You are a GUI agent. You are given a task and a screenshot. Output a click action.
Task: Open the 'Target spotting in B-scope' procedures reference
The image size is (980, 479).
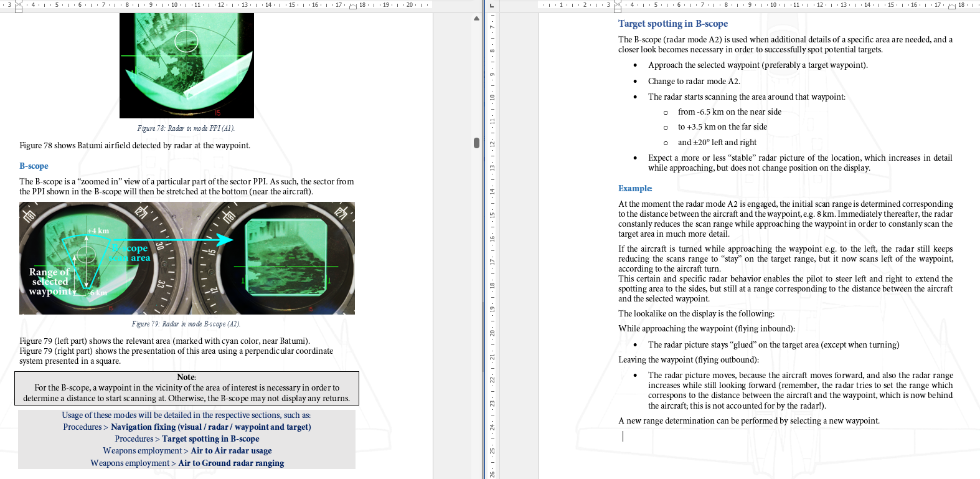210,439
